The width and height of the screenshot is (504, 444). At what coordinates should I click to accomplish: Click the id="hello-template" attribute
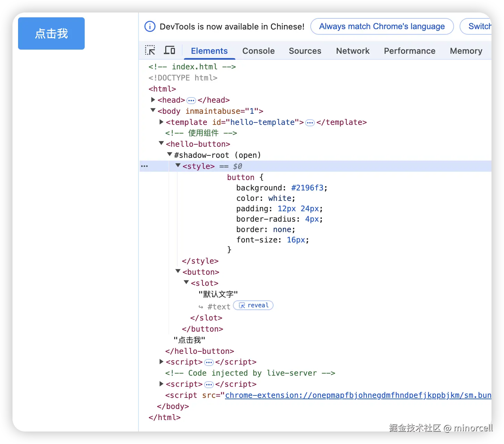256,122
